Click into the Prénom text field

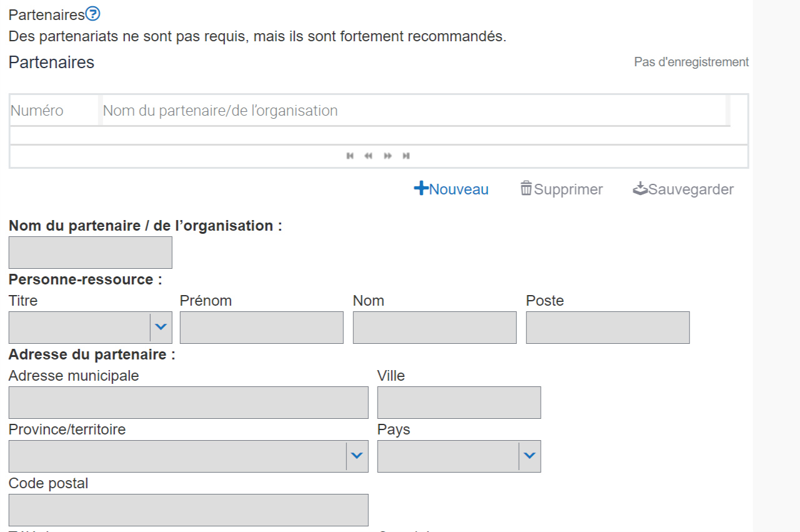tap(261, 328)
